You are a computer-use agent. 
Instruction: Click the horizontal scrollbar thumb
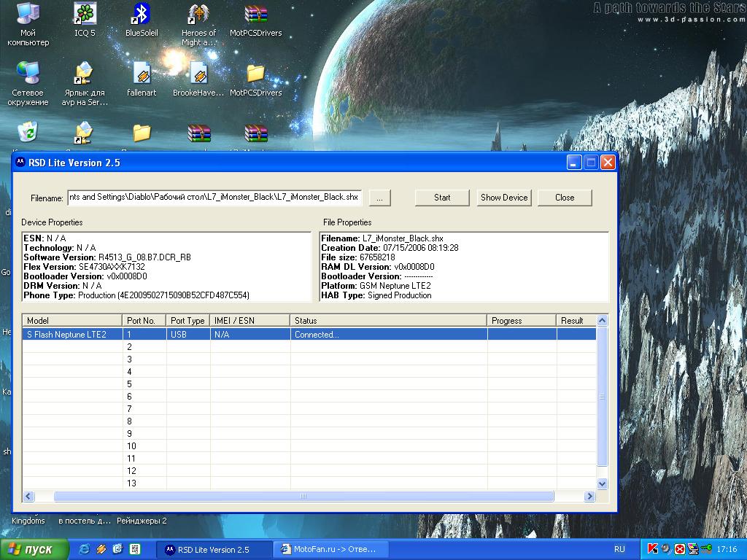tap(303, 496)
